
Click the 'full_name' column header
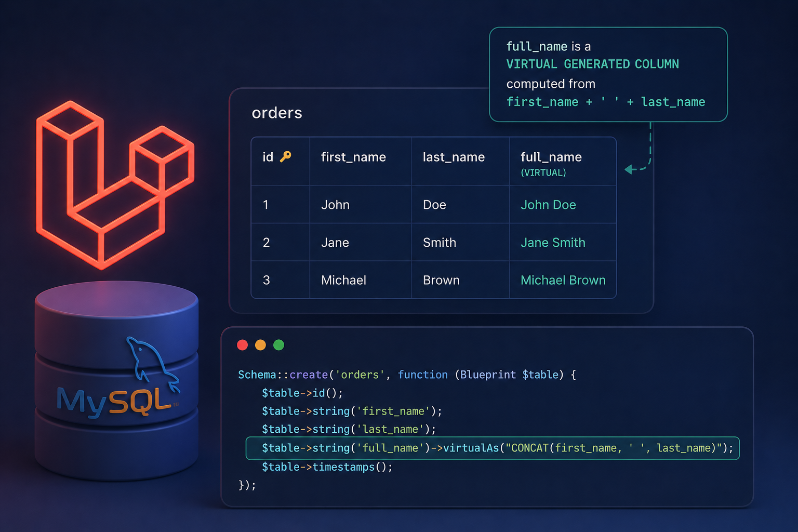tap(551, 157)
